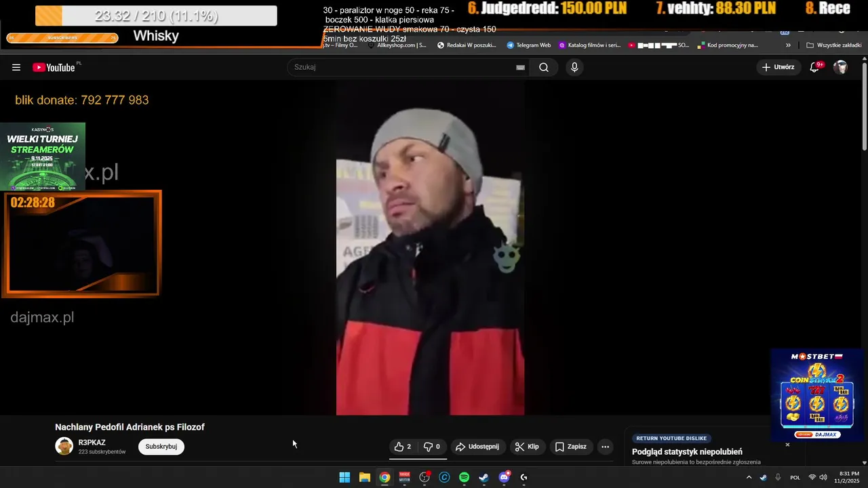Open network Wi-Fi tray icon
This screenshot has width=868, height=488.
812,477
